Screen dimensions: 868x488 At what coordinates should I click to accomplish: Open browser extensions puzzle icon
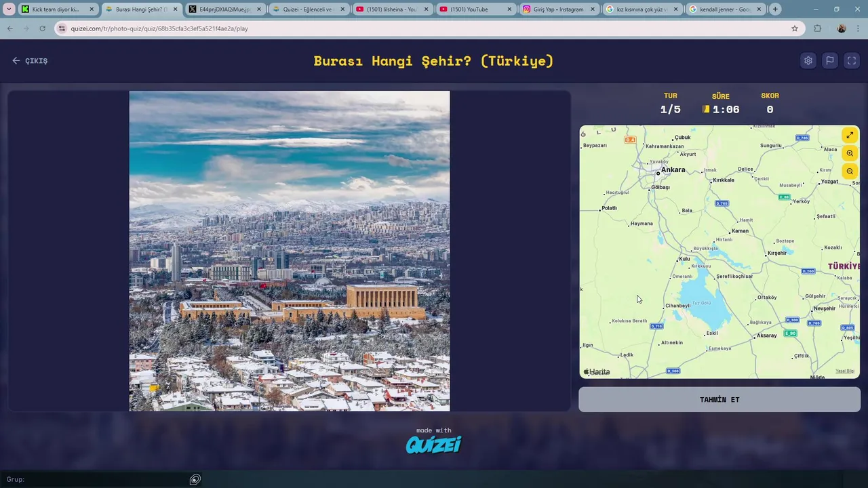[817, 28]
